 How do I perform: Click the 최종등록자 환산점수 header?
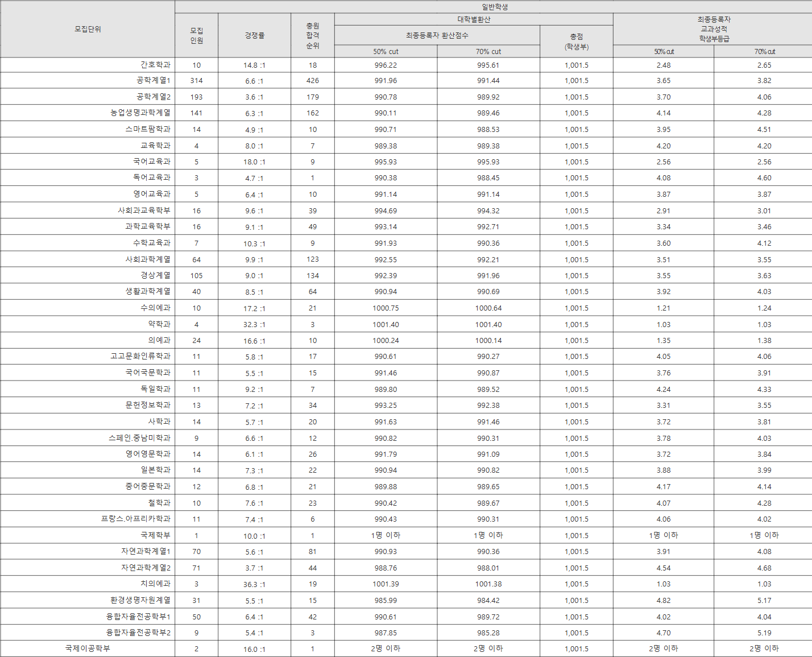coord(437,35)
